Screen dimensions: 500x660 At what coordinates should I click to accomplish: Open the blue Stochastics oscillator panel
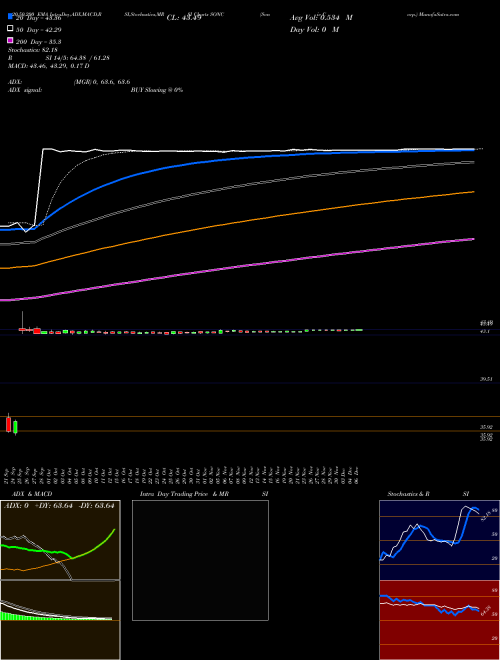click(x=439, y=540)
